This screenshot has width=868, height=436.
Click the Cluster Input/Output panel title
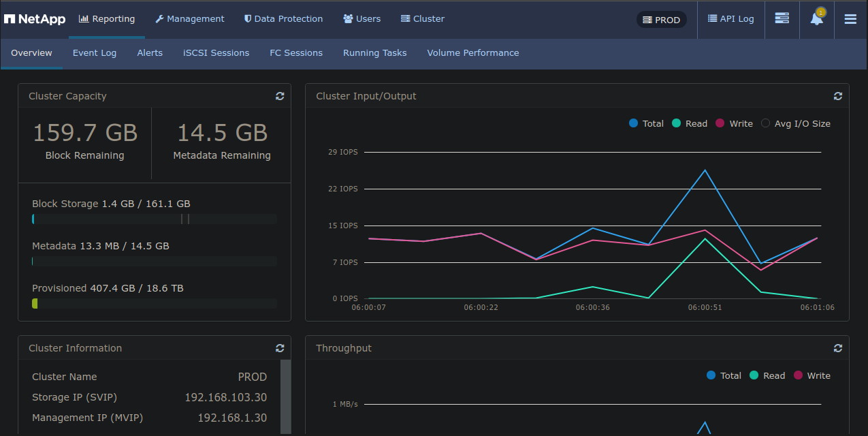pyautogui.click(x=366, y=96)
